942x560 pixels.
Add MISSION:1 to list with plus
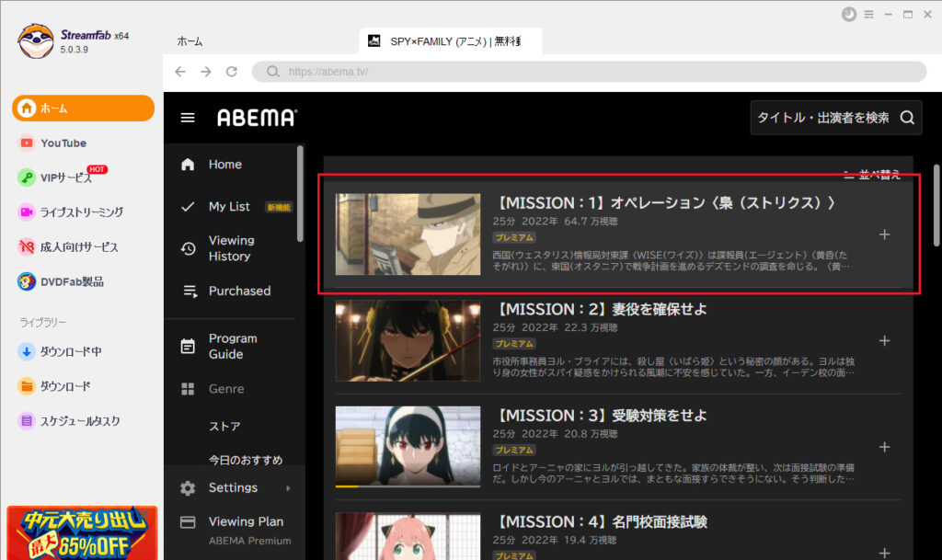click(x=884, y=234)
